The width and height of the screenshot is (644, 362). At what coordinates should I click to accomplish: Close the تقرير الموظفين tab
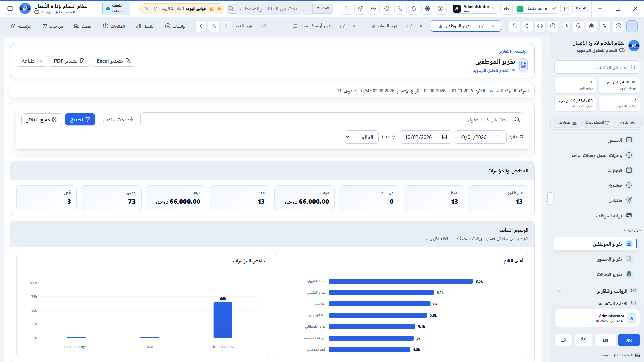tap(493, 26)
